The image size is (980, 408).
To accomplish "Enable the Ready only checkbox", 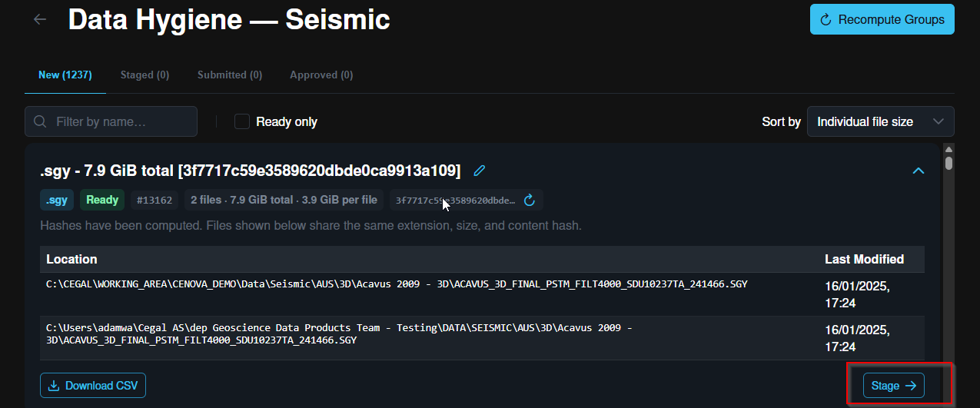I will click(x=242, y=121).
